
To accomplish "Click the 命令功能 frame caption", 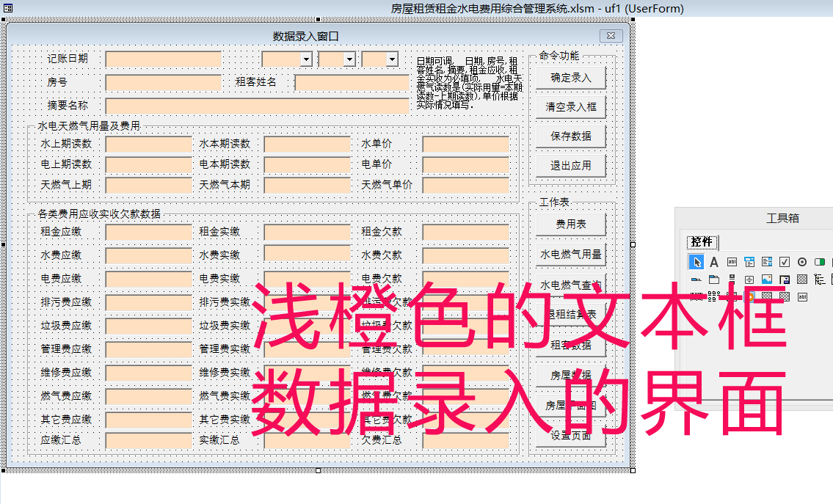I will (559, 56).
